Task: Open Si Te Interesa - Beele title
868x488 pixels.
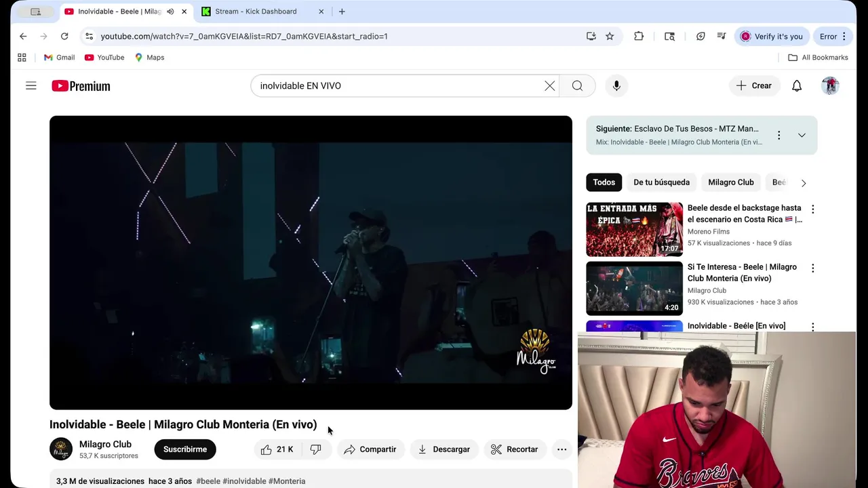Action: tap(742, 272)
